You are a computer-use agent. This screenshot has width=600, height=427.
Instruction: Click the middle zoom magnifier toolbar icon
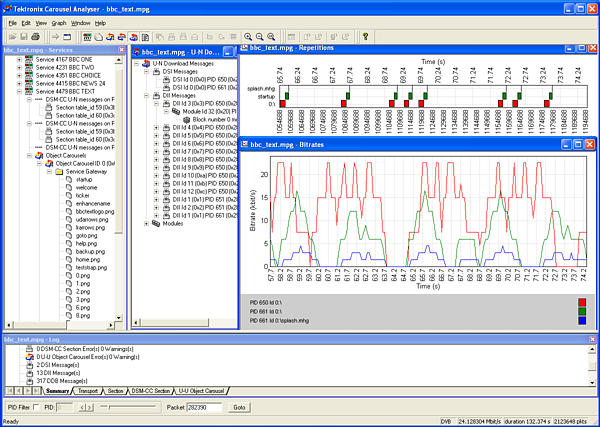point(259,37)
